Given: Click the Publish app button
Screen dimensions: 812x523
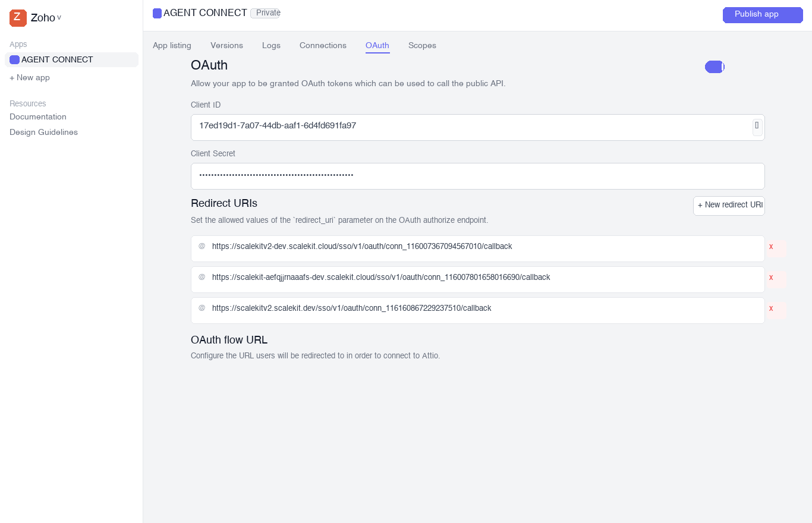Looking at the screenshot, I should coord(762,15).
